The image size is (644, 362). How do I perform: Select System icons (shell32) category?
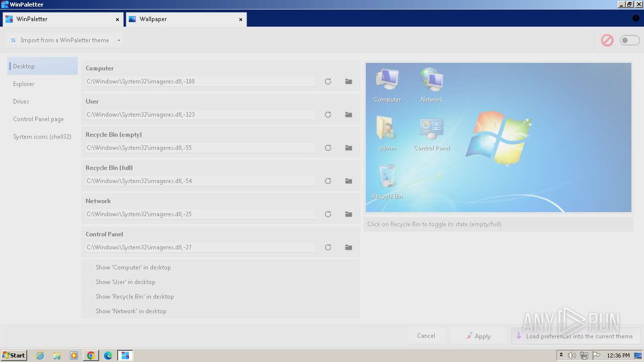pos(43,137)
